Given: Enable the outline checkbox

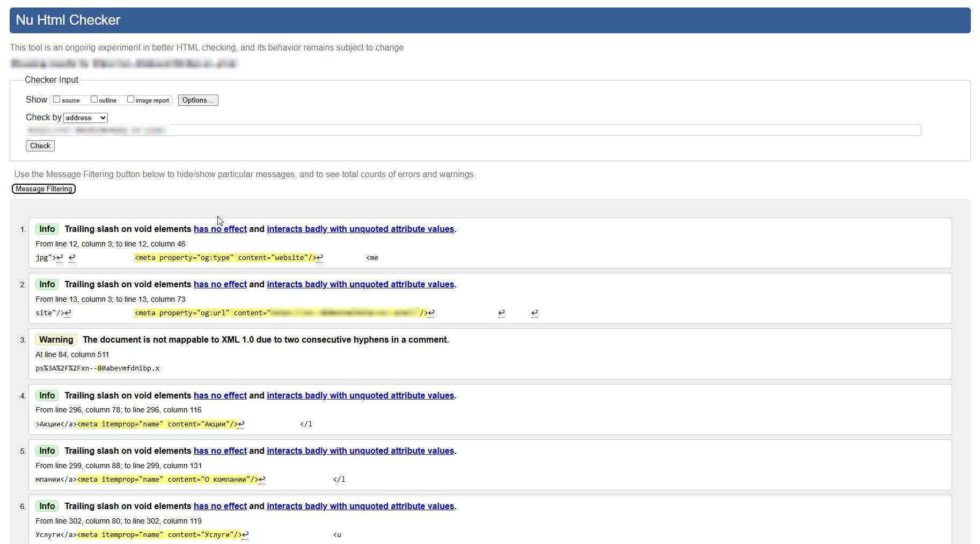Looking at the screenshot, I should (94, 99).
